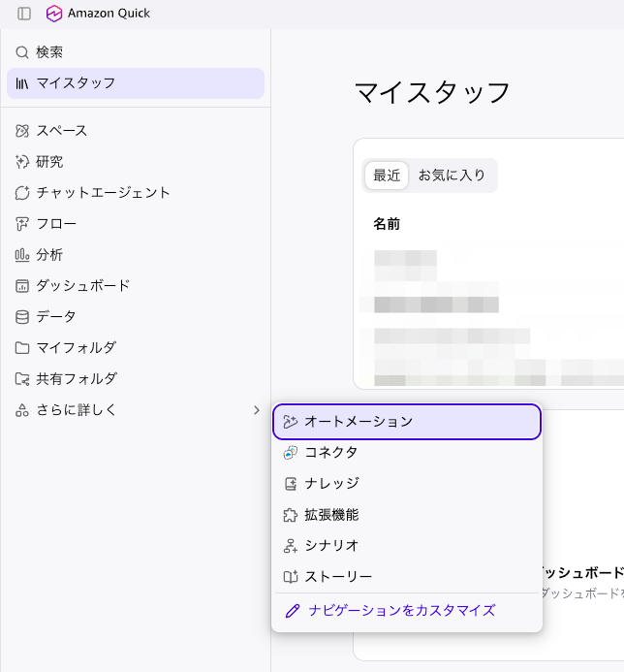
Task: Click the pencil icon for navigation customize
Action: point(293,611)
